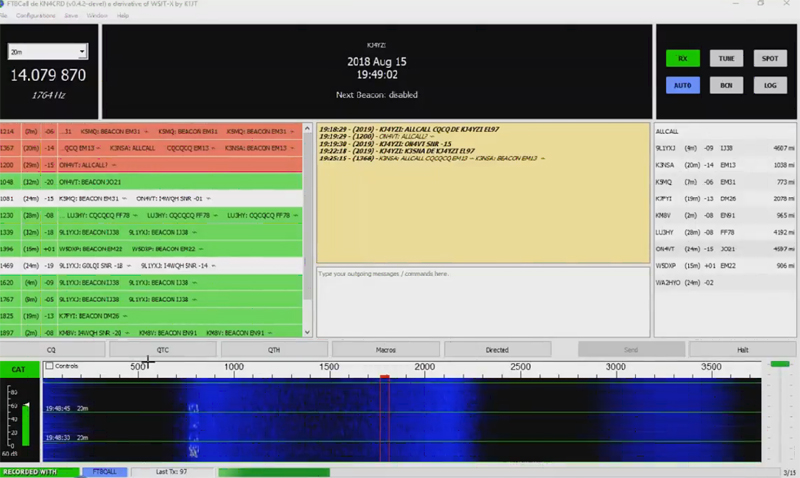The height and width of the screenshot is (478, 800).
Task: Open the Window menu
Action: [x=98, y=17]
